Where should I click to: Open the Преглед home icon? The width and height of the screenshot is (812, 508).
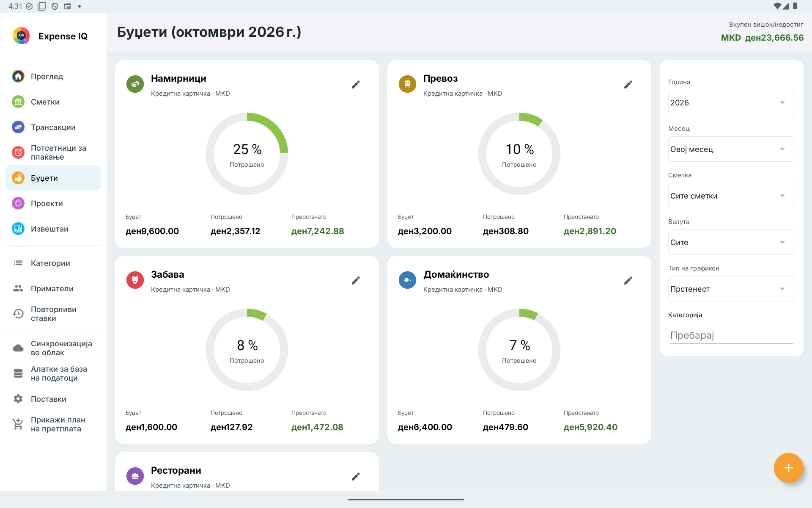tap(18, 76)
